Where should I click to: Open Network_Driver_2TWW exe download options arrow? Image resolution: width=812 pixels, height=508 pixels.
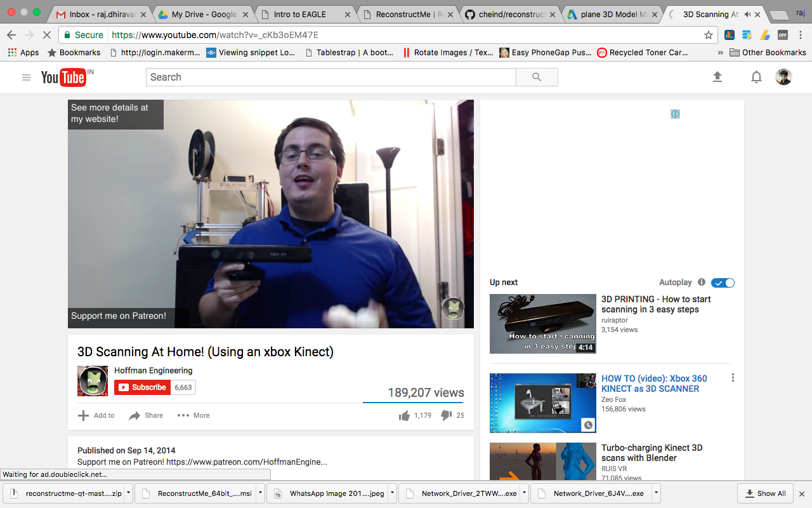tap(524, 493)
